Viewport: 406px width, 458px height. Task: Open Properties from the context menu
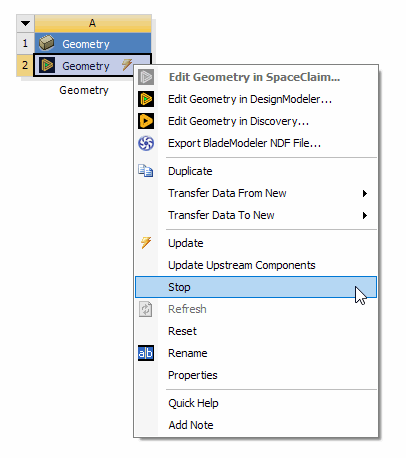pyautogui.click(x=256, y=375)
